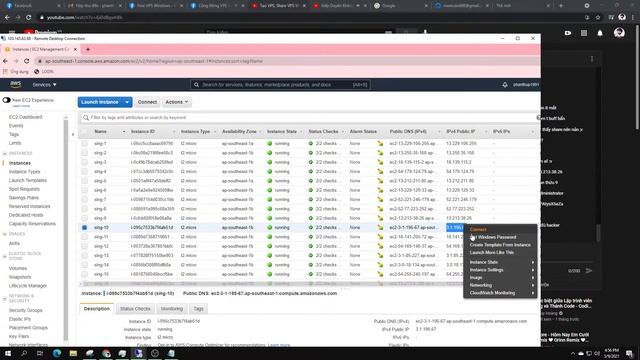The height and width of the screenshot is (360, 640).
Task: Click the Launch Instance button
Action: [100, 102]
